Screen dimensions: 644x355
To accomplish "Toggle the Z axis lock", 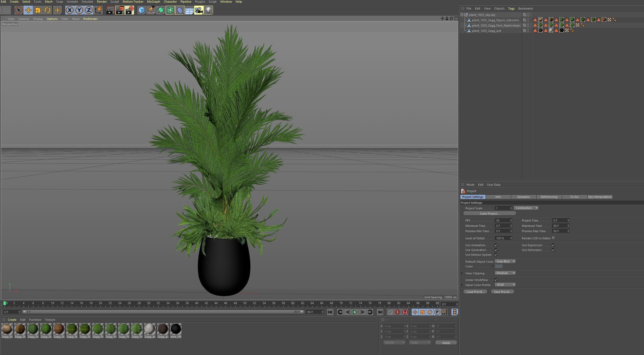I will pyautogui.click(x=89, y=10).
